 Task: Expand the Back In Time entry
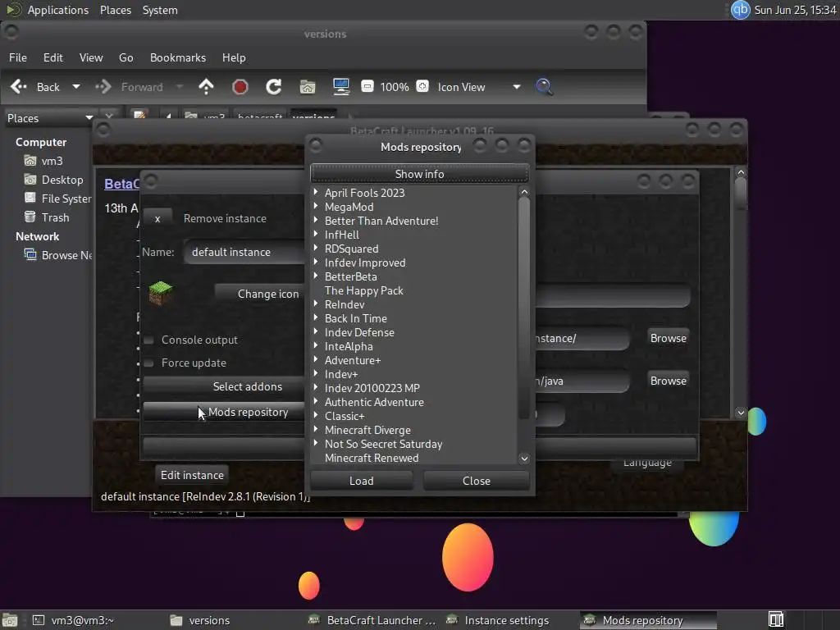316,317
